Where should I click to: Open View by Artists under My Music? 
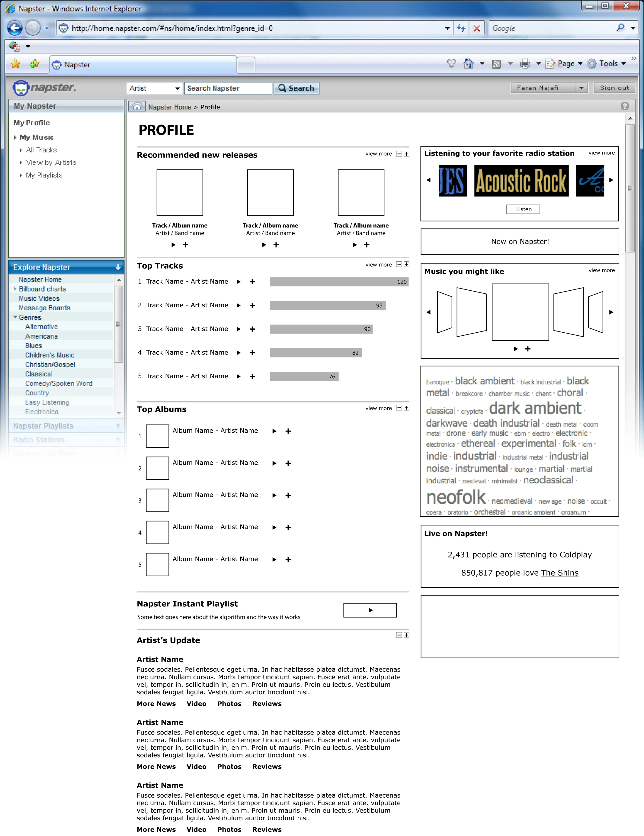pos(51,163)
